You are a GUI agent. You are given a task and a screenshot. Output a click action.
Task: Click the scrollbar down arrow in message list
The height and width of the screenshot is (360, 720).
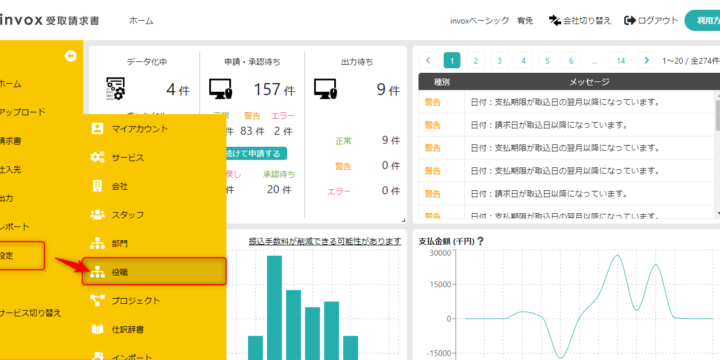718,214
